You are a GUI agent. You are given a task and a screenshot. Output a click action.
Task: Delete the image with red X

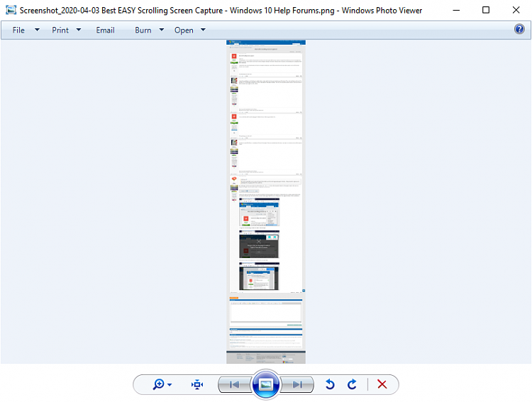382,384
